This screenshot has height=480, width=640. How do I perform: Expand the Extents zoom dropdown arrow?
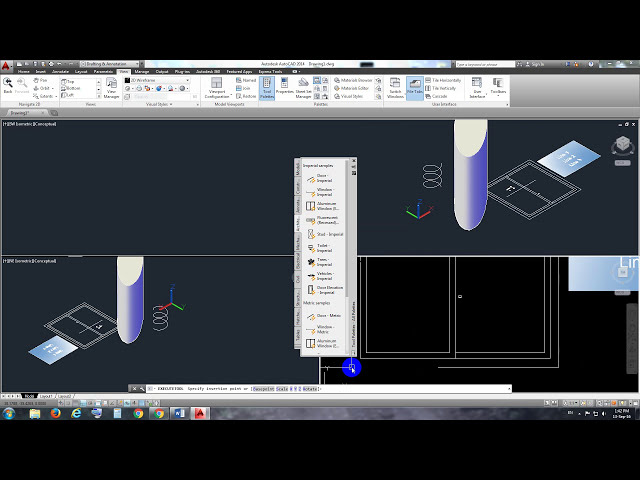pos(56,97)
